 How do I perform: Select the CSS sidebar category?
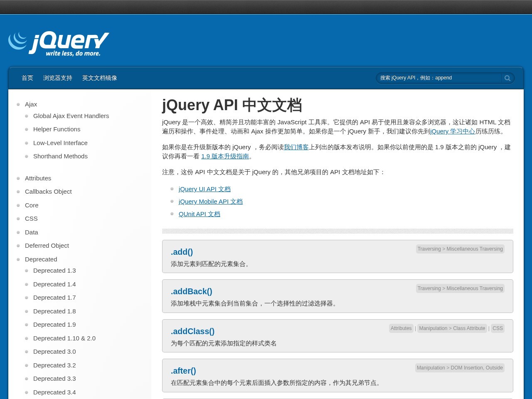31,219
